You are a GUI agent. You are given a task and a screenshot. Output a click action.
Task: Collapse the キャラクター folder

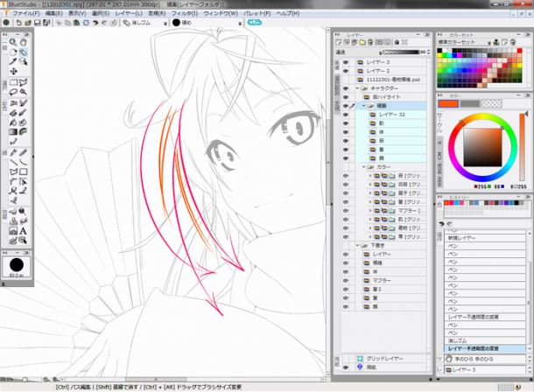click(x=358, y=88)
